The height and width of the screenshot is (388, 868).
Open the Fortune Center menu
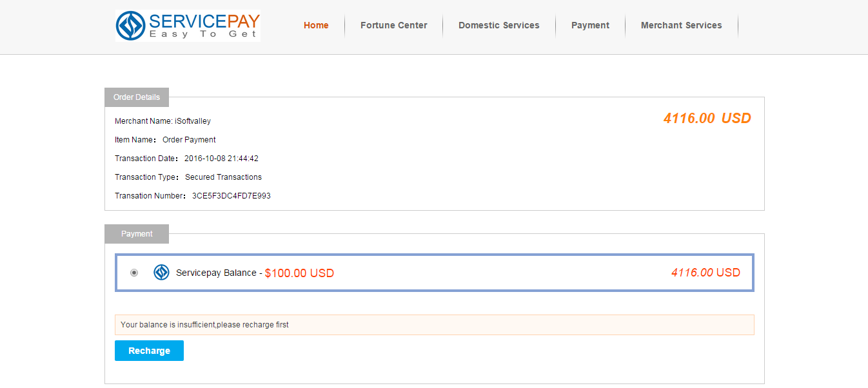click(394, 26)
